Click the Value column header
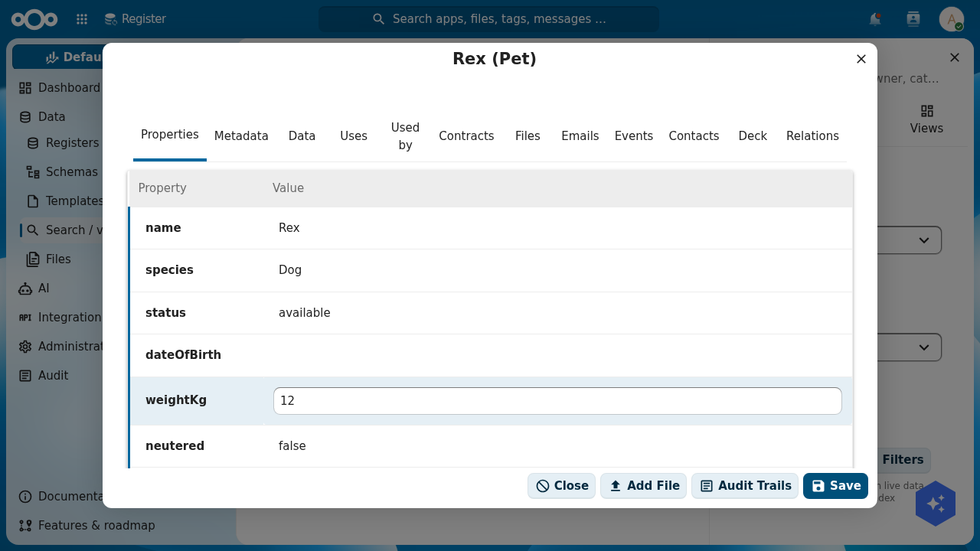 (x=288, y=188)
